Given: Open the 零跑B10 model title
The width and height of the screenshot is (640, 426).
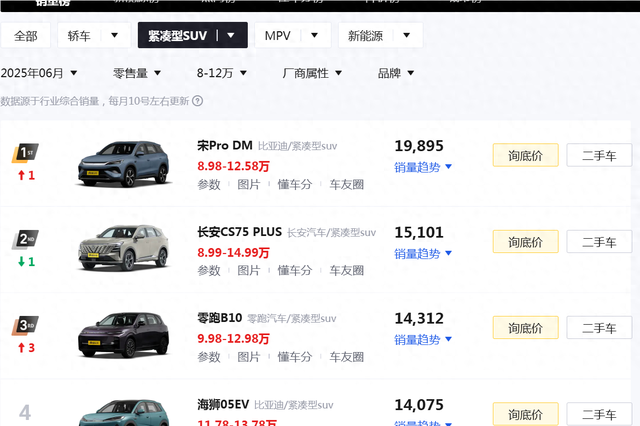Looking at the screenshot, I should (220, 318).
